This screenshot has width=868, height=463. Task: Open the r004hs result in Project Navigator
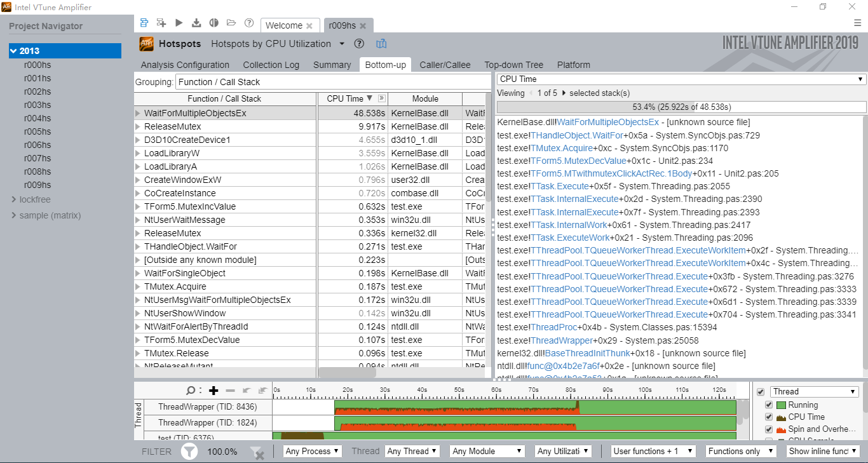(37, 118)
